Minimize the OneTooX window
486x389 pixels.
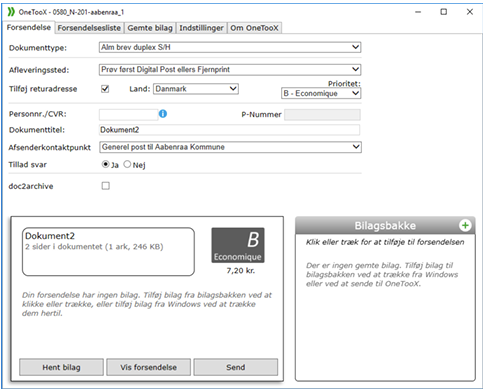pos(418,12)
